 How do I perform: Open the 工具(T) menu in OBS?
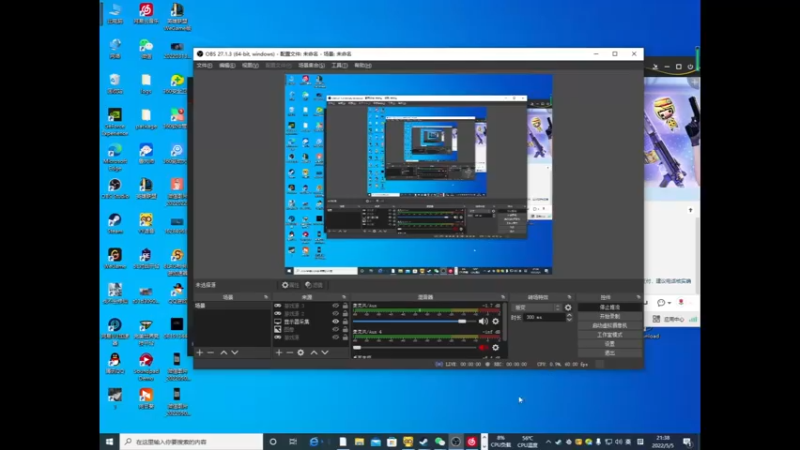coord(339,65)
